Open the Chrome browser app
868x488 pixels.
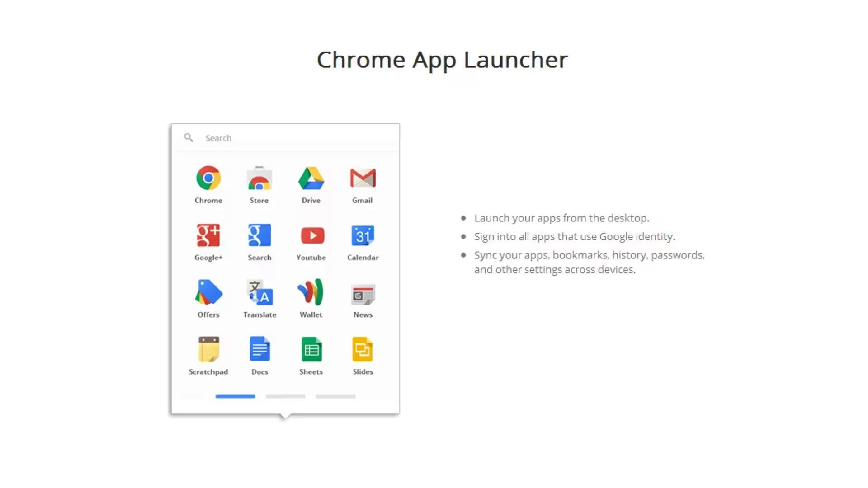208,178
